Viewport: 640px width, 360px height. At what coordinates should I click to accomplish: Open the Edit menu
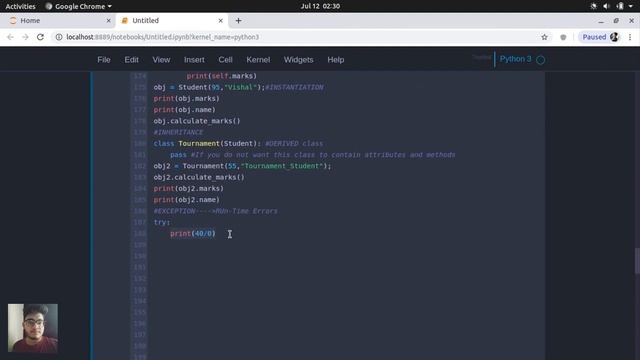131,60
